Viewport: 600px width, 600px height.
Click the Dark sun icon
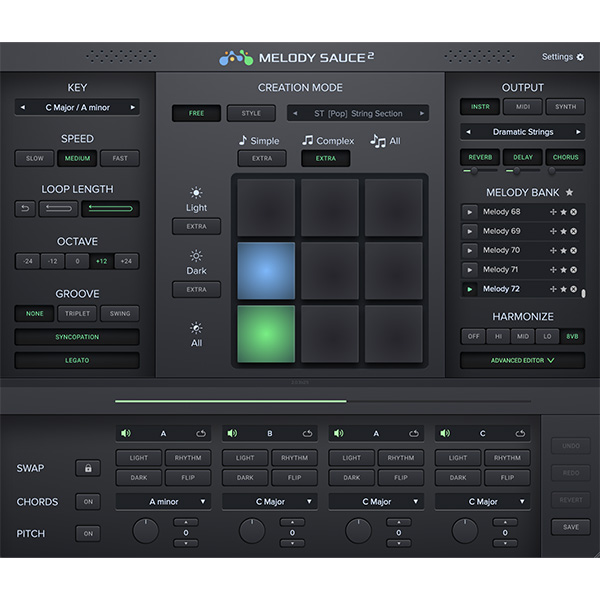[x=196, y=256]
